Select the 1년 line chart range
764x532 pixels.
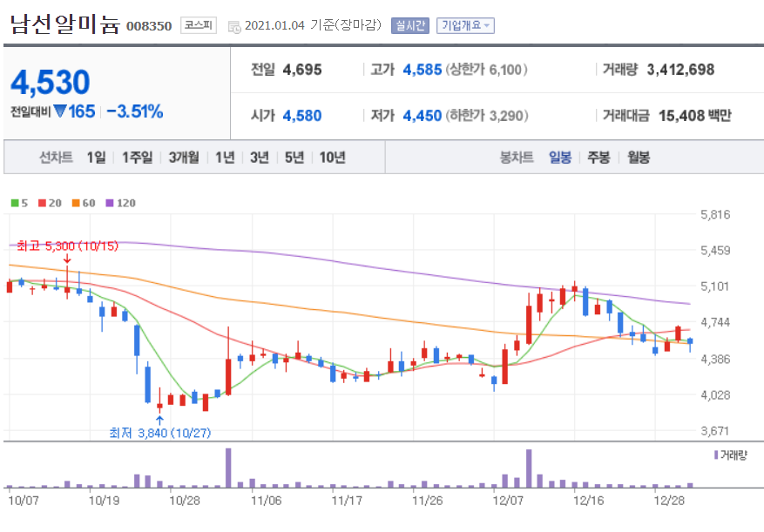tap(225, 158)
